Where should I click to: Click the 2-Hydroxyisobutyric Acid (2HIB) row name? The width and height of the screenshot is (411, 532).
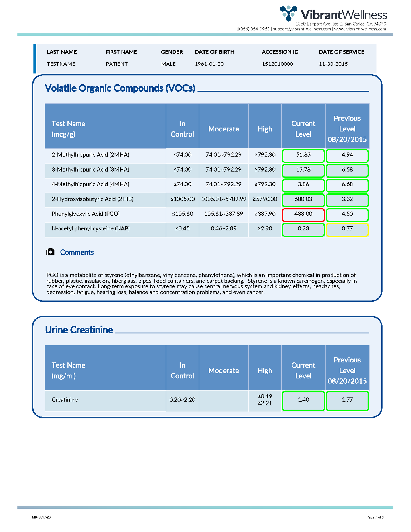pyautogui.click(x=92, y=199)
